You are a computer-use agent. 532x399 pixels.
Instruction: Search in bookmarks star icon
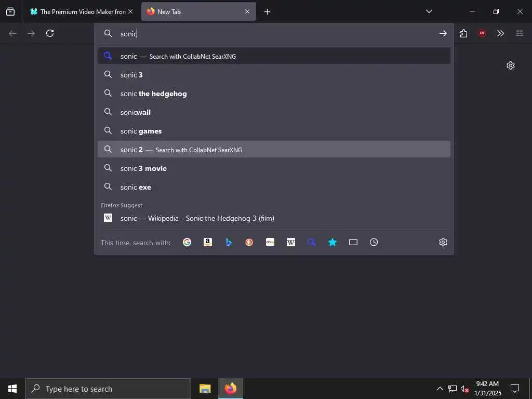[332, 242]
